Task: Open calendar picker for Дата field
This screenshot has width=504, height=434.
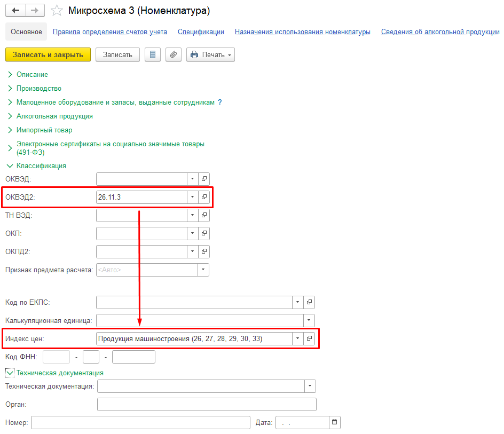Action: (x=335, y=422)
